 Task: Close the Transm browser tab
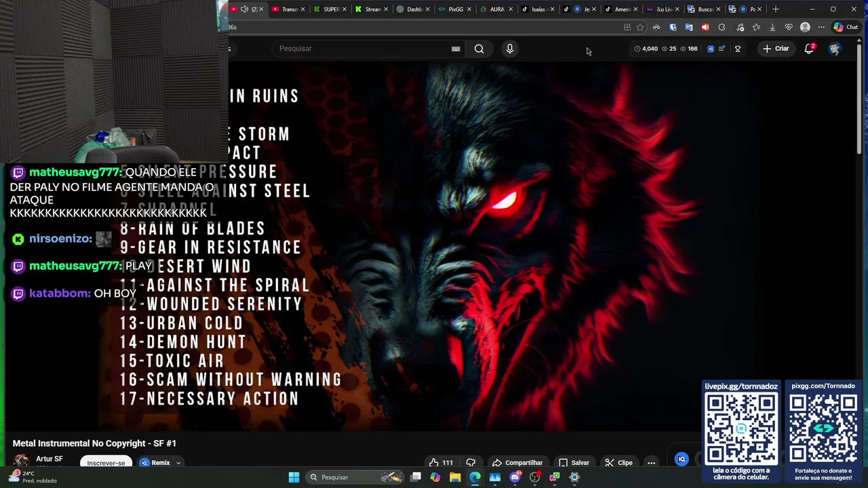[x=302, y=9]
